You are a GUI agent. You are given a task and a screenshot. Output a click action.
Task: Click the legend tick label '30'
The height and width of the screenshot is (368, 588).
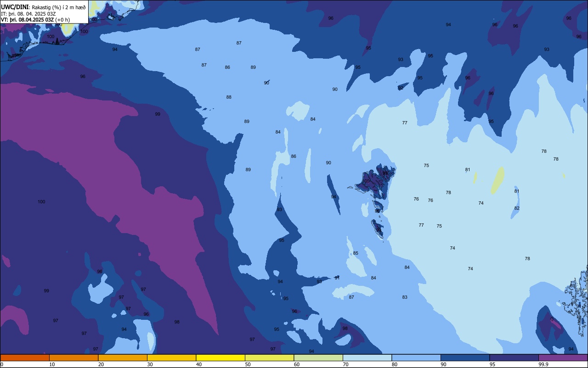pyautogui.click(x=150, y=364)
